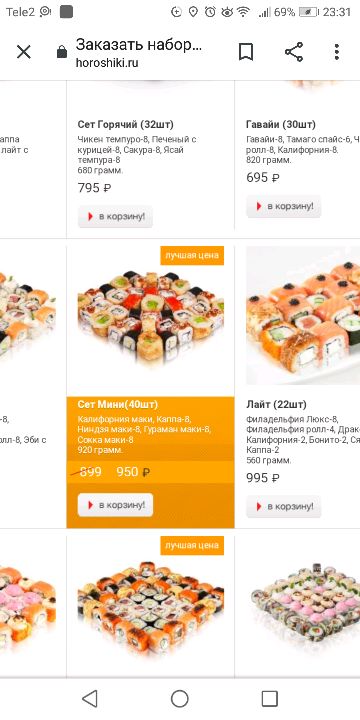This screenshot has height=720, width=360.
Task: Open recent apps square button
Action: pyautogui.click(x=270, y=698)
